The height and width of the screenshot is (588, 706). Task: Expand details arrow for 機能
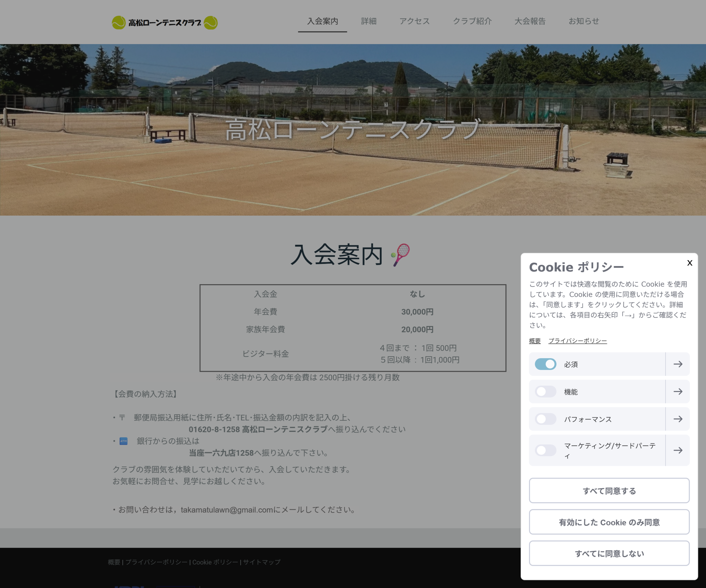pyautogui.click(x=678, y=391)
